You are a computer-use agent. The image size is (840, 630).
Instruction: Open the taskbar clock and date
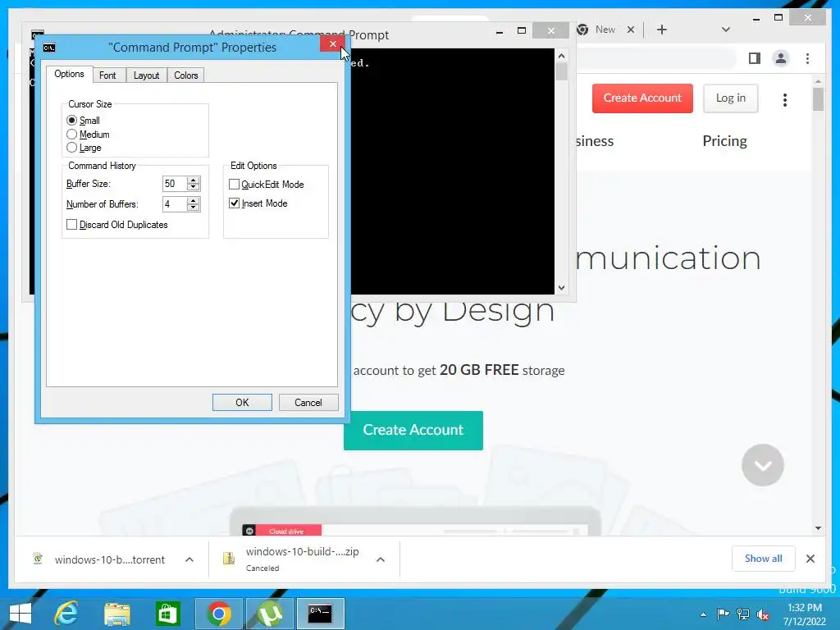click(805, 614)
